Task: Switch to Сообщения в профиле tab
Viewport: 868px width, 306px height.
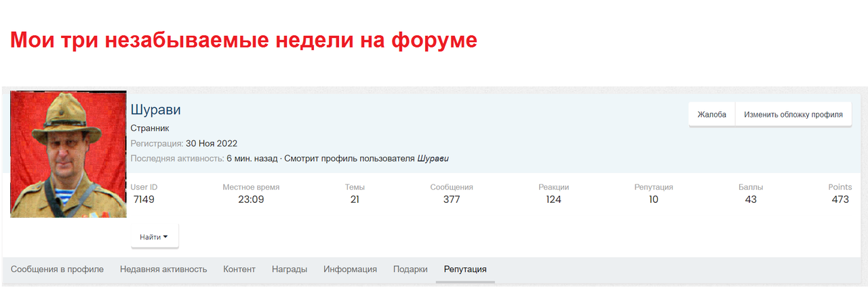Action: coord(57,269)
